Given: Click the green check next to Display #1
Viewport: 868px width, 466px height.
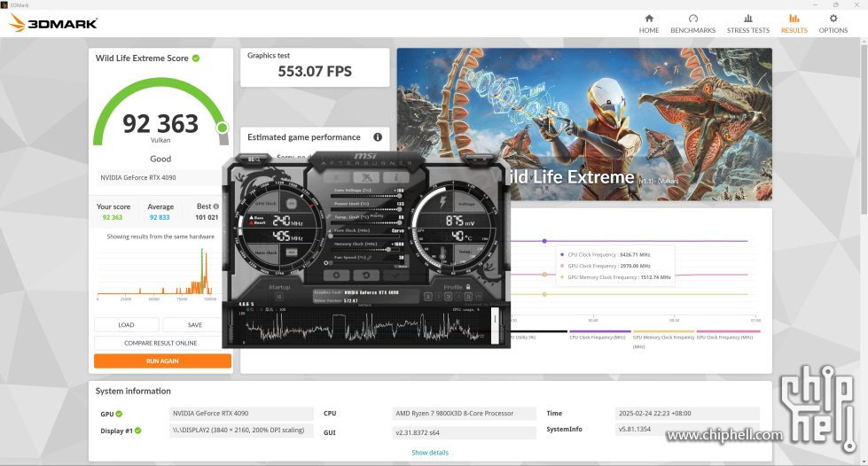Looking at the screenshot, I should [x=137, y=431].
